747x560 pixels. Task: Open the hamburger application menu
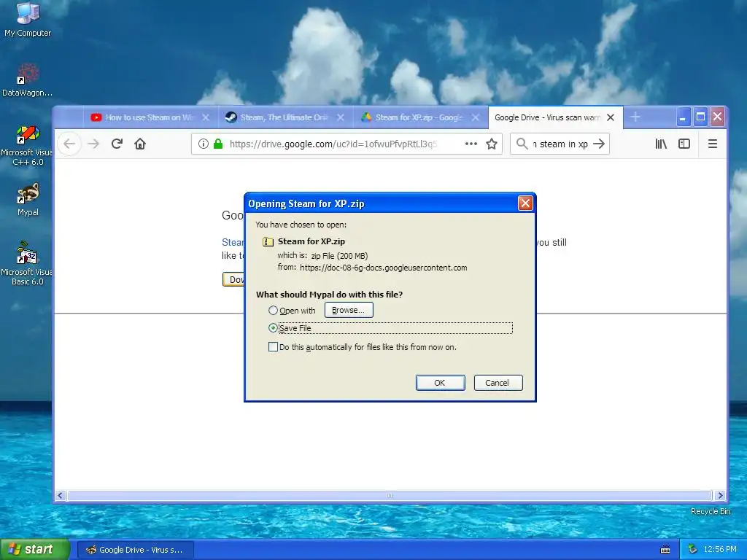click(713, 144)
